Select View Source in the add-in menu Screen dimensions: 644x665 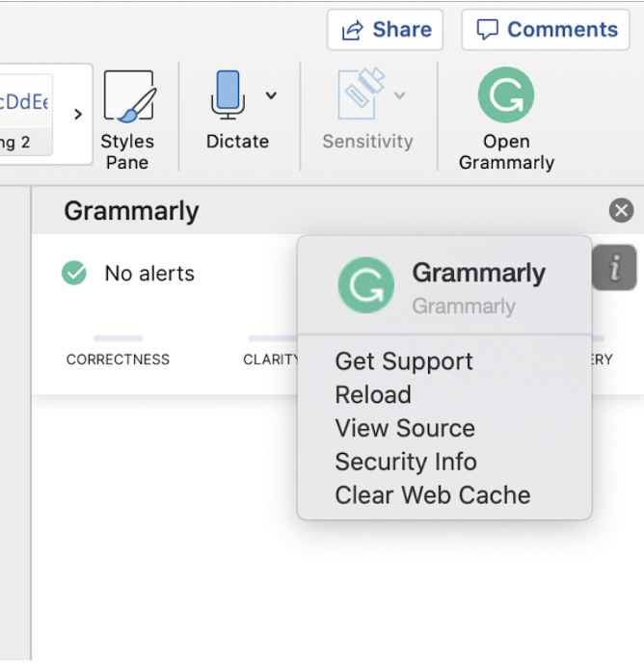[x=405, y=428]
